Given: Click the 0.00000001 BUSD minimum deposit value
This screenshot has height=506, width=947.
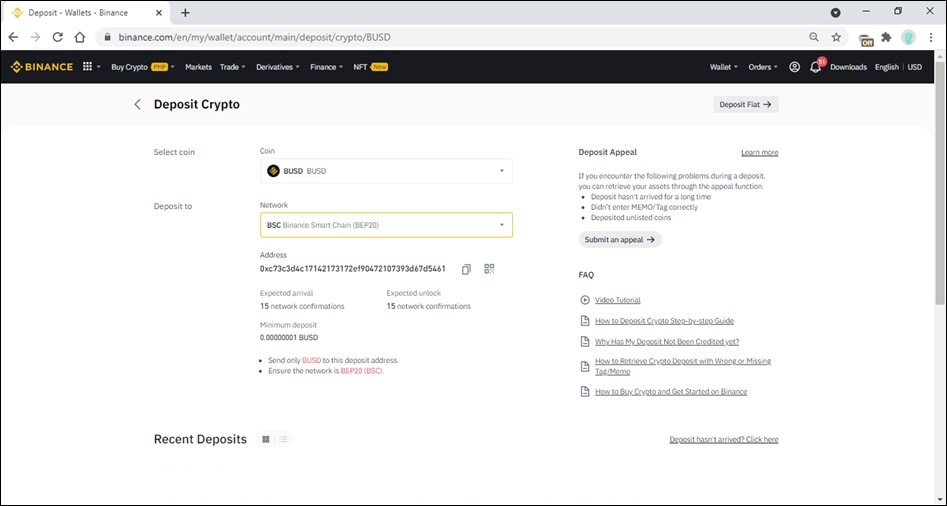Looking at the screenshot, I should coord(289,338).
